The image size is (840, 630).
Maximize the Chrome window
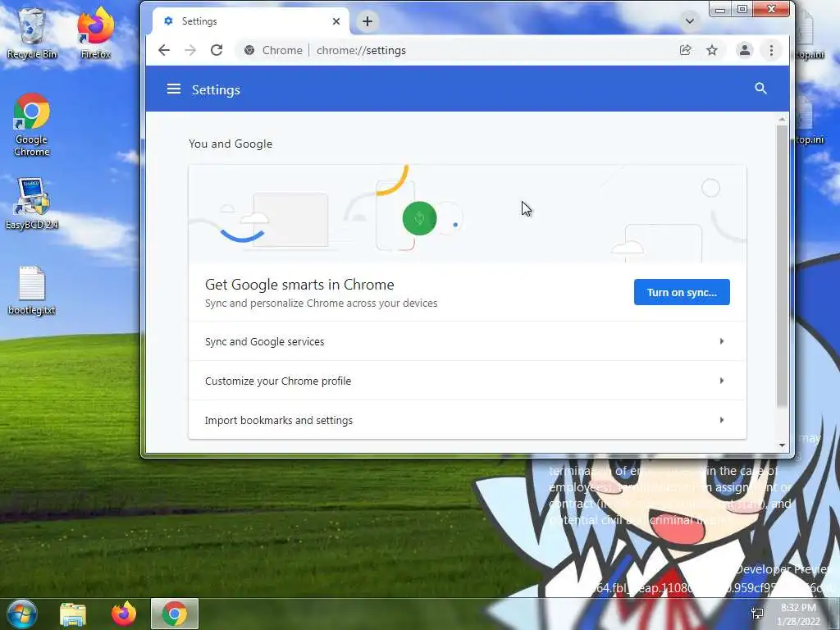[x=742, y=9]
